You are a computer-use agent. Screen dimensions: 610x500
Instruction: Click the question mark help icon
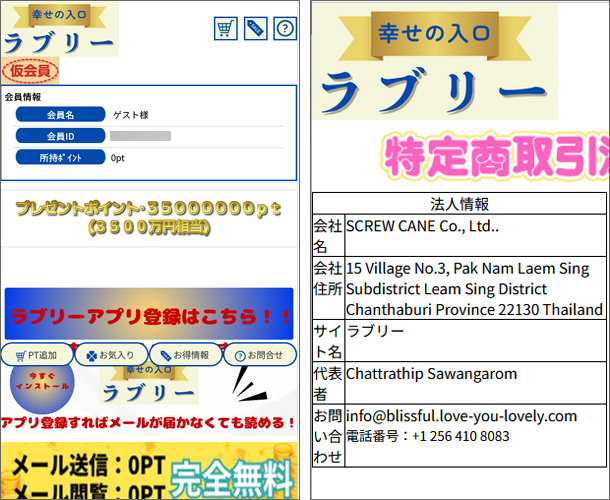[285, 29]
